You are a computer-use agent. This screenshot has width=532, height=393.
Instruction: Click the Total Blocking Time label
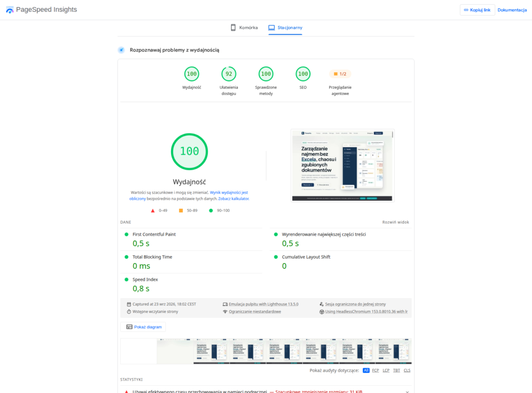coord(152,257)
